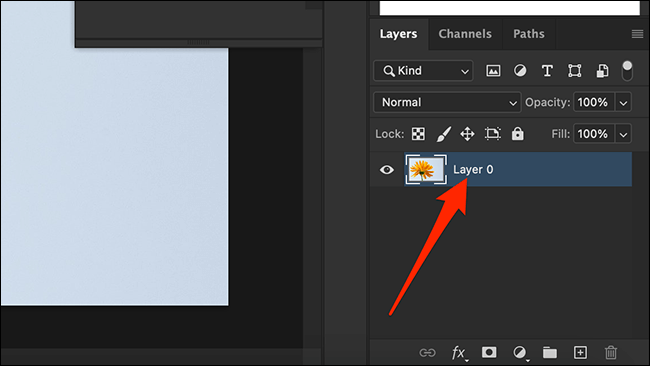Lock transparent pixels checkerboard icon
This screenshot has width=650, height=366.
418,134
